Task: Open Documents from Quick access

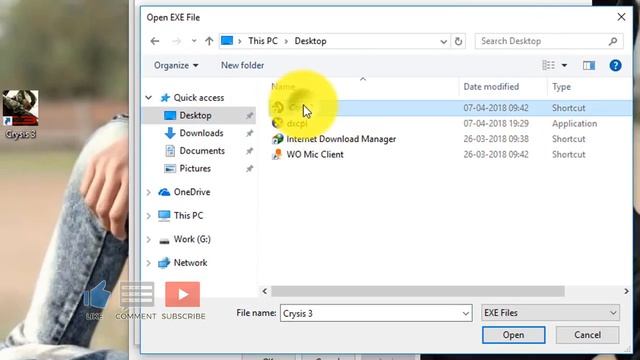Action: coord(202,151)
